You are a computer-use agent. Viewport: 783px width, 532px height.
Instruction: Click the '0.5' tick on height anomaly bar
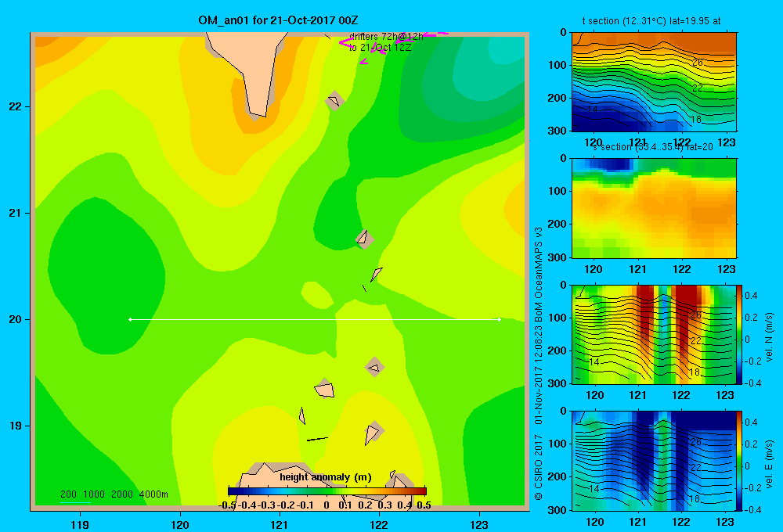[x=424, y=505]
